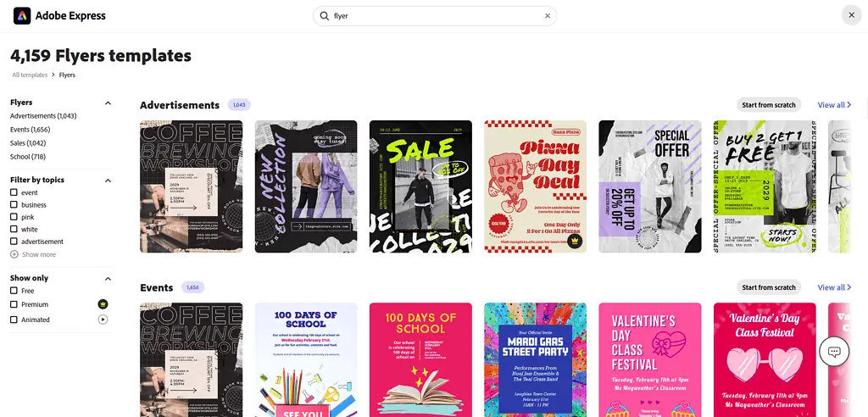Collapse the Filter by topics section
868x417 pixels.
(108, 181)
